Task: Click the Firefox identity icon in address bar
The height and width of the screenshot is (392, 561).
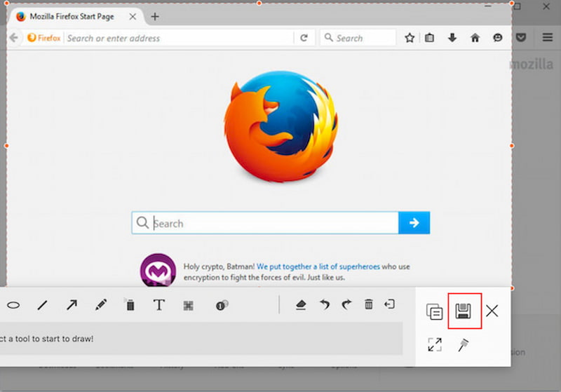Action: click(x=44, y=38)
